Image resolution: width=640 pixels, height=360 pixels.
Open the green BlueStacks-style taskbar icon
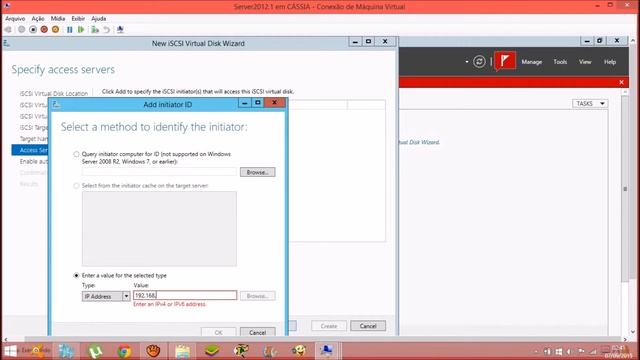212,351
